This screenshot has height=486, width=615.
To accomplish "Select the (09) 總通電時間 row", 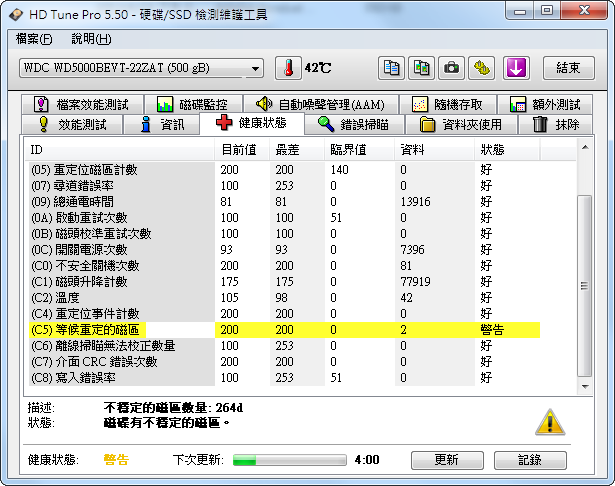I will (x=284, y=202).
